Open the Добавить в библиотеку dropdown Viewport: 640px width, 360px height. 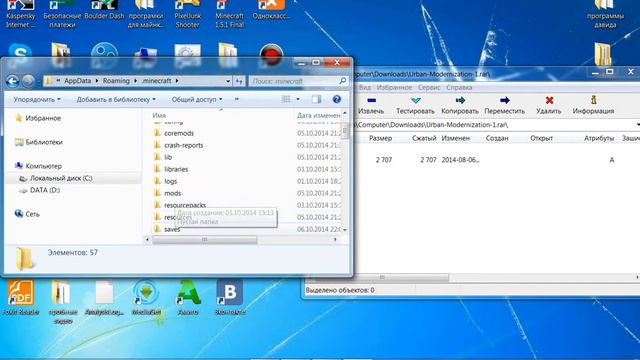click(116, 99)
